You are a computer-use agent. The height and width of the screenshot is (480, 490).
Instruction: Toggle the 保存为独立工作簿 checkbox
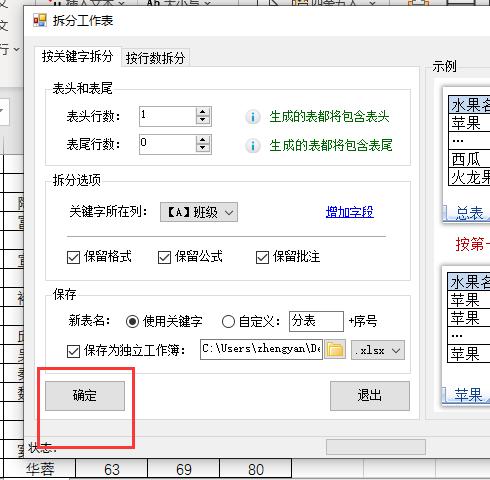tap(73, 351)
